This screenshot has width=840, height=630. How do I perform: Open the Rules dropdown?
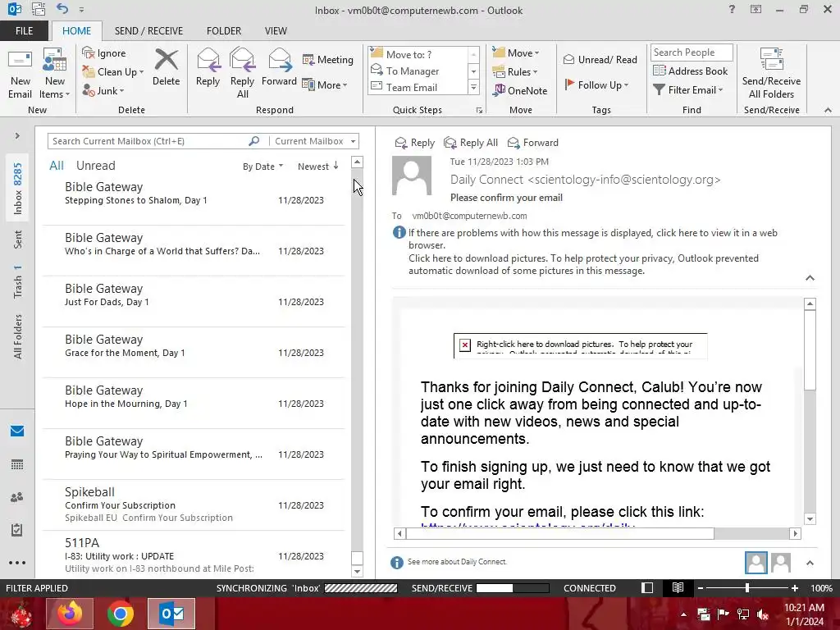(x=514, y=72)
